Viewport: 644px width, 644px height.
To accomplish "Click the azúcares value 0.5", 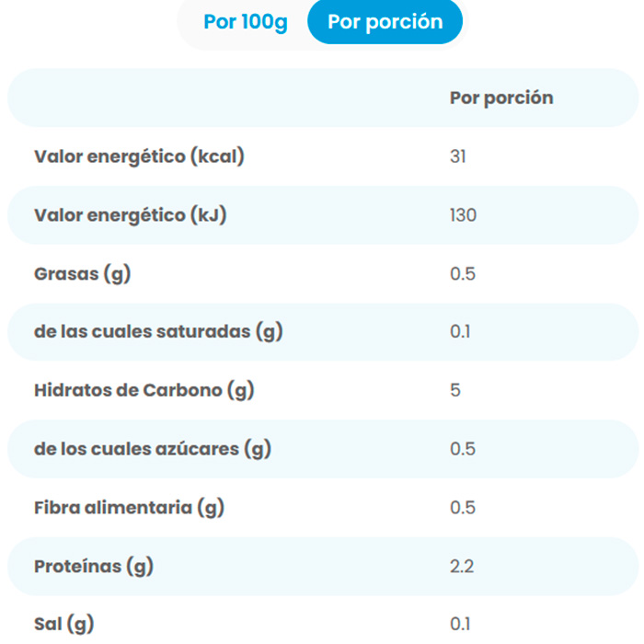I will [x=463, y=449].
